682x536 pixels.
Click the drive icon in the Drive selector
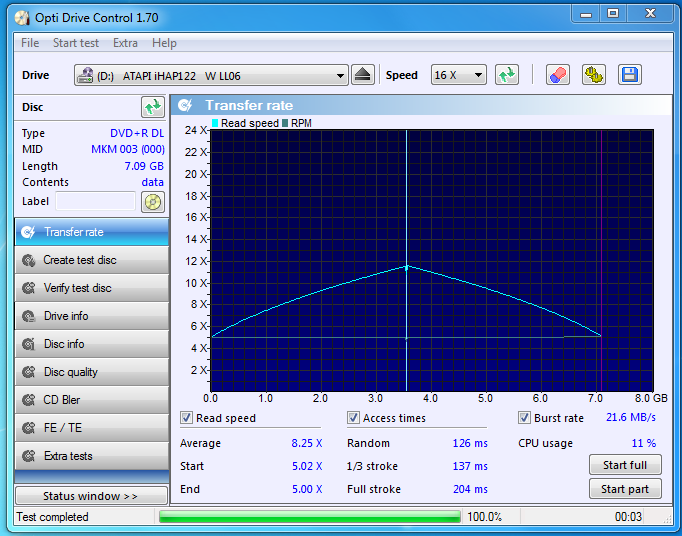coord(85,76)
